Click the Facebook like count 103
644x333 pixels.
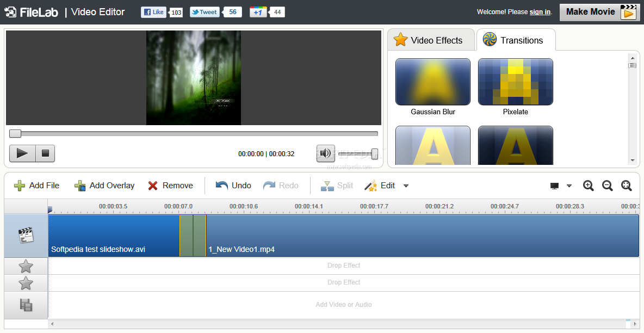(x=176, y=13)
